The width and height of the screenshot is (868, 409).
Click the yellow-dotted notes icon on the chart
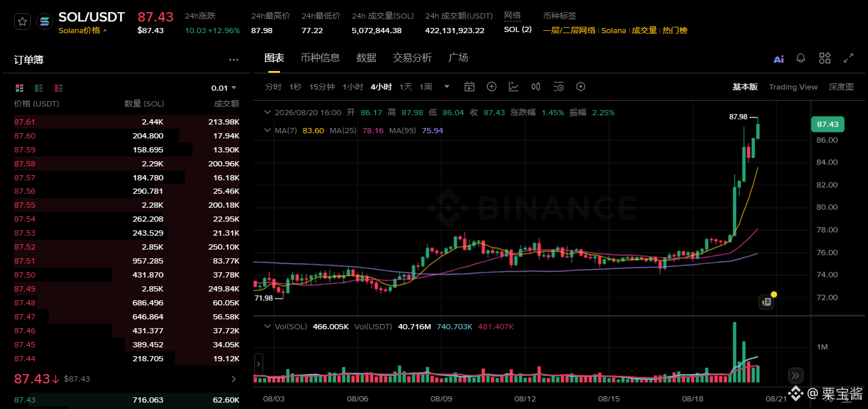[767, 301]
